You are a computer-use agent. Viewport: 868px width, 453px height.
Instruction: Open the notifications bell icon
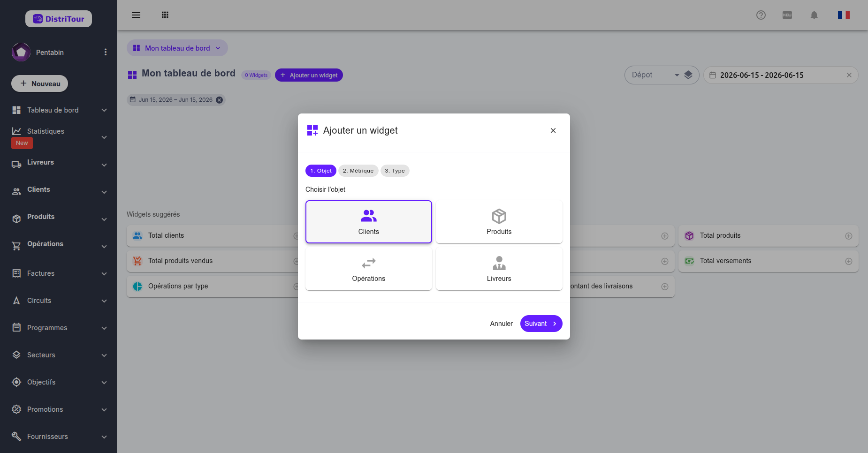814,15
